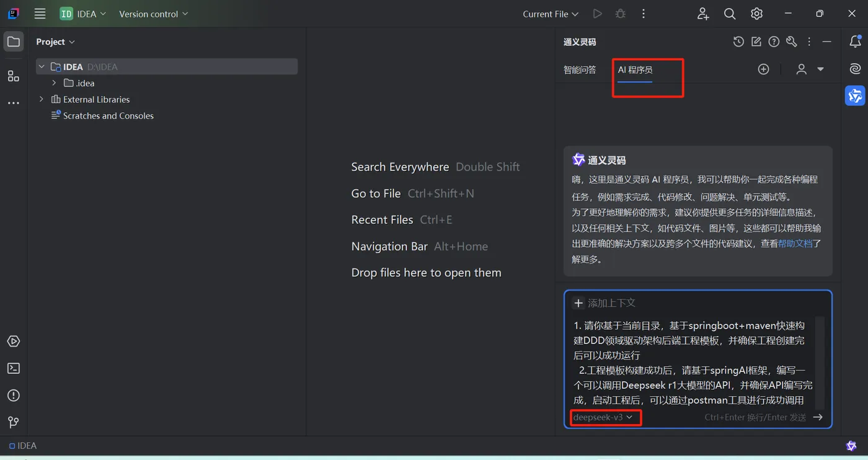This screenshot has height=460, width=868.
Task: Send the prompt with the arrow button
Action: pyautogui.click(x=818, y=417)
